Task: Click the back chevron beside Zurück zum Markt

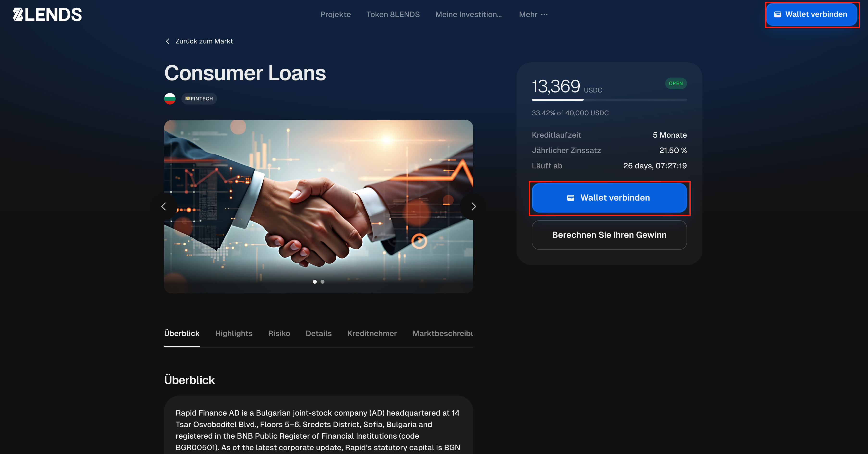Action: 167,41
